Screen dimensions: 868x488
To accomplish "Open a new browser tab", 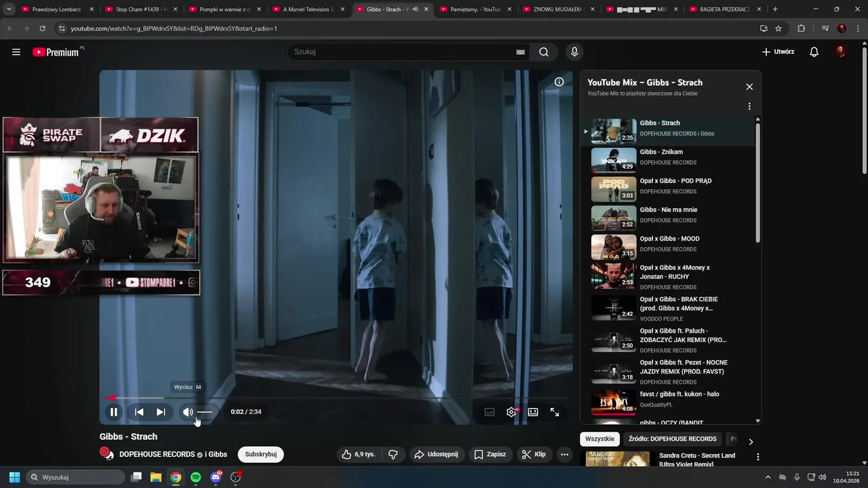I will (x=775, y=9).
